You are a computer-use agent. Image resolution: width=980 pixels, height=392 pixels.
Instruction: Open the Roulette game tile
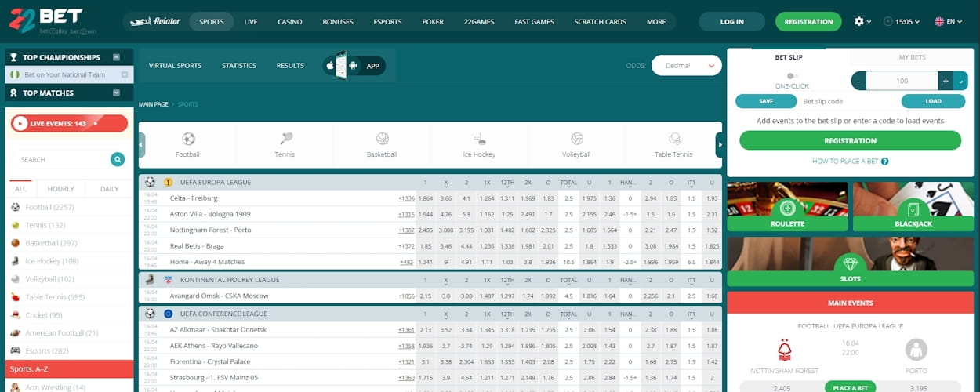(x=787, y=207)
